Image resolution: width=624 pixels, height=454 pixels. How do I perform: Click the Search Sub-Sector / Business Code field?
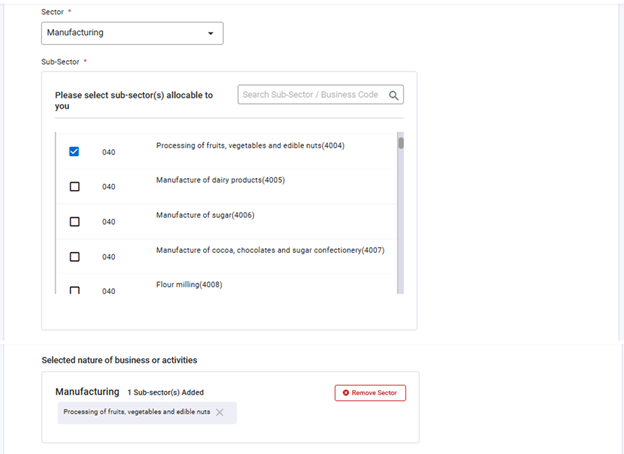pyautogui.click(x=311, y=95)
